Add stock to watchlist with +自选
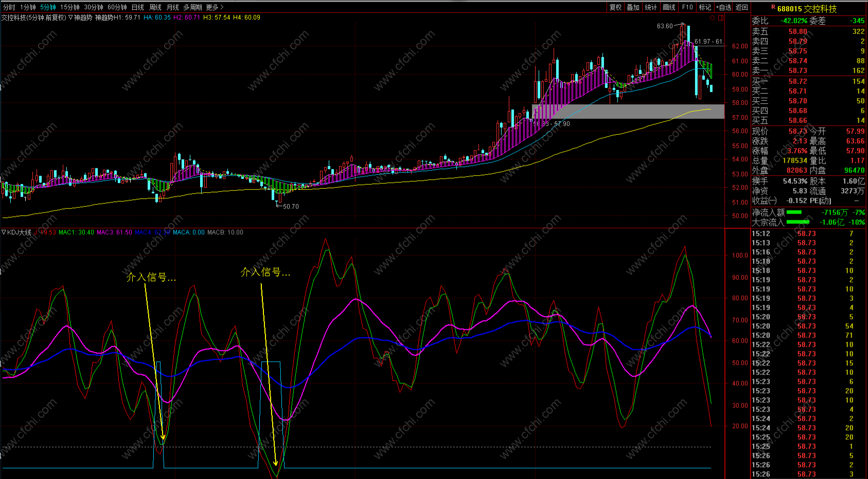Screen dimensions: 868x479 (723, 7)
